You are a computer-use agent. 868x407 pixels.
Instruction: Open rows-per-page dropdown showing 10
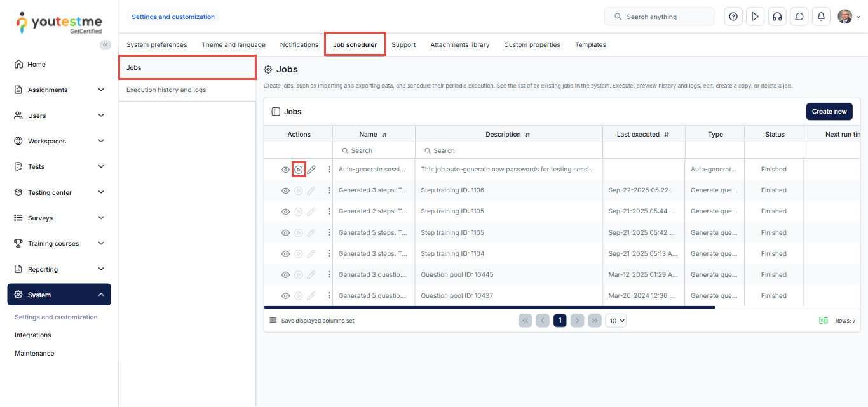pos(616,321)
